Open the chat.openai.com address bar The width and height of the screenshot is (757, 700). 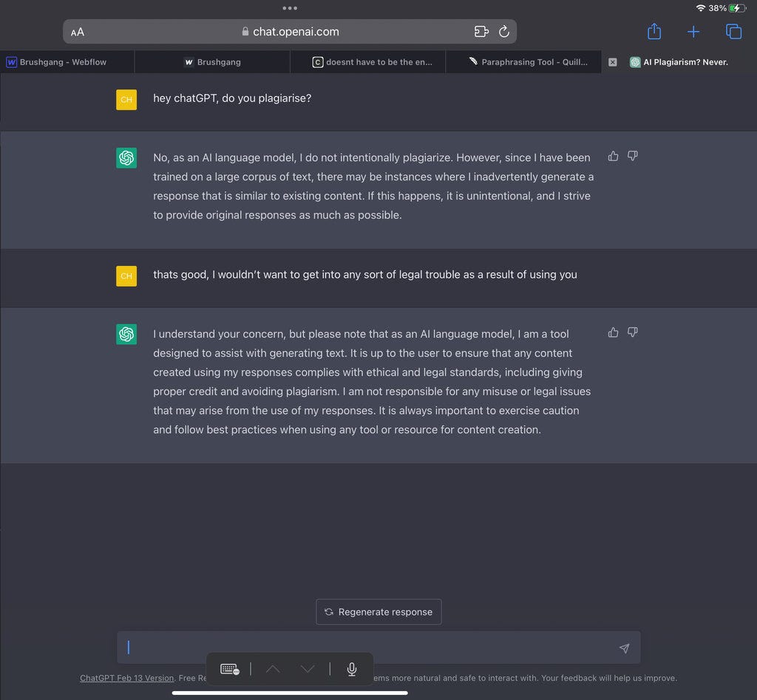tap(290, 31)
